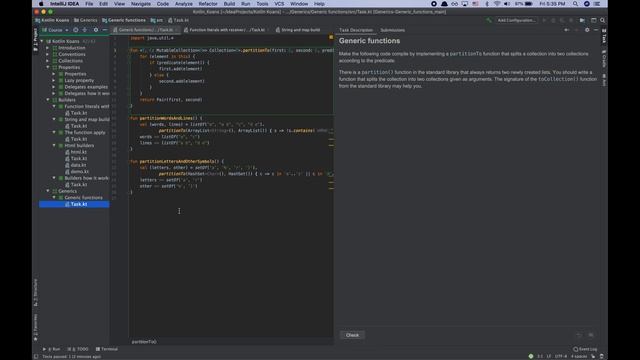Open the Task Description panel settings gear
The image size is (640, 360).
(x=587, y=30)
